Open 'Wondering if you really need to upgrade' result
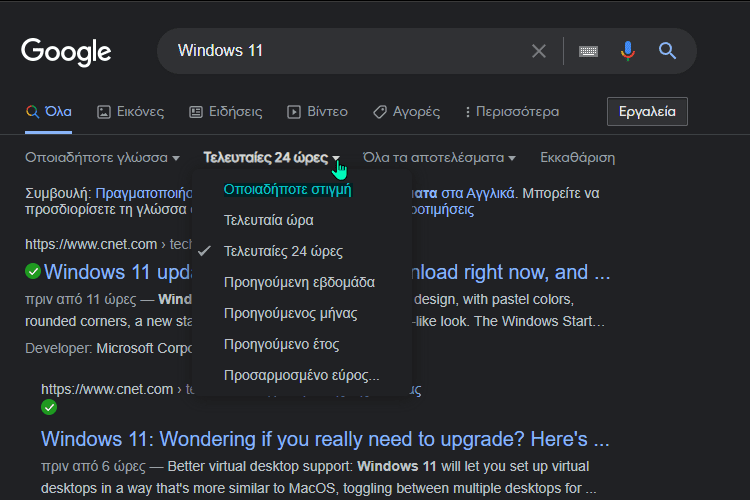The width and height of the screenshot is (750, 500). pyautogui.click(x=325, y=439)
